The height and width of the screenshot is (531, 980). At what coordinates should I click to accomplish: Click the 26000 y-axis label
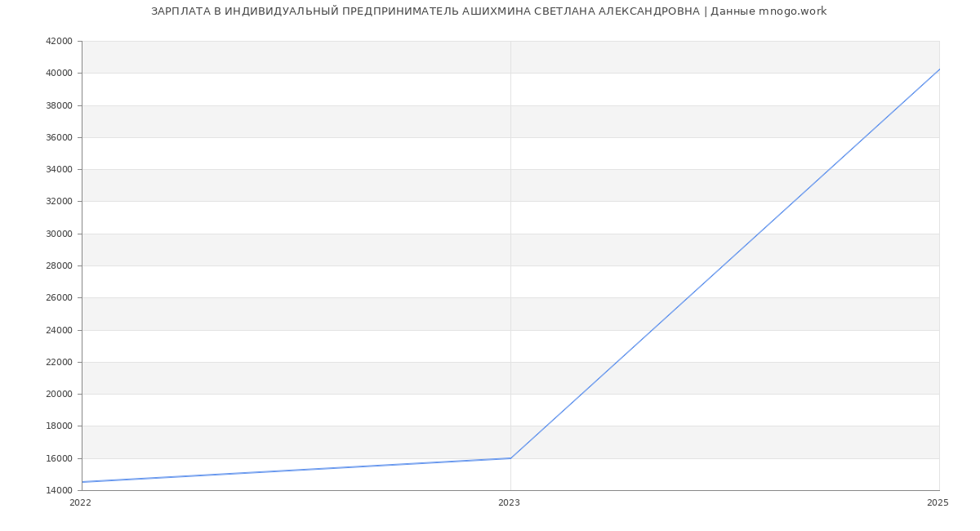(59, 298)
